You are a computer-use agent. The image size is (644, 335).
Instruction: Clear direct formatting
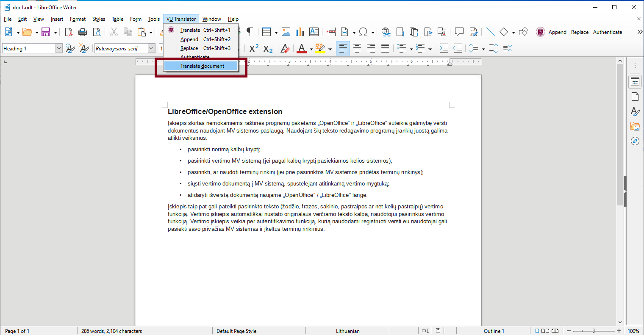tap(285, 49)
